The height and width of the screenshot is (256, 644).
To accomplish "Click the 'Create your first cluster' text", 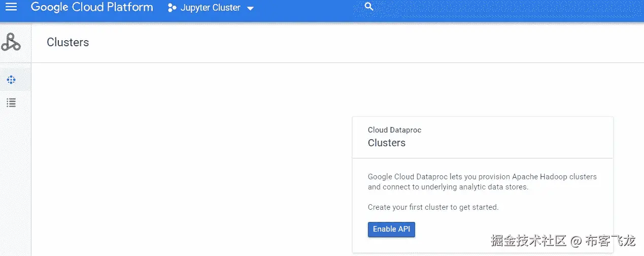I will click(433, 207).
